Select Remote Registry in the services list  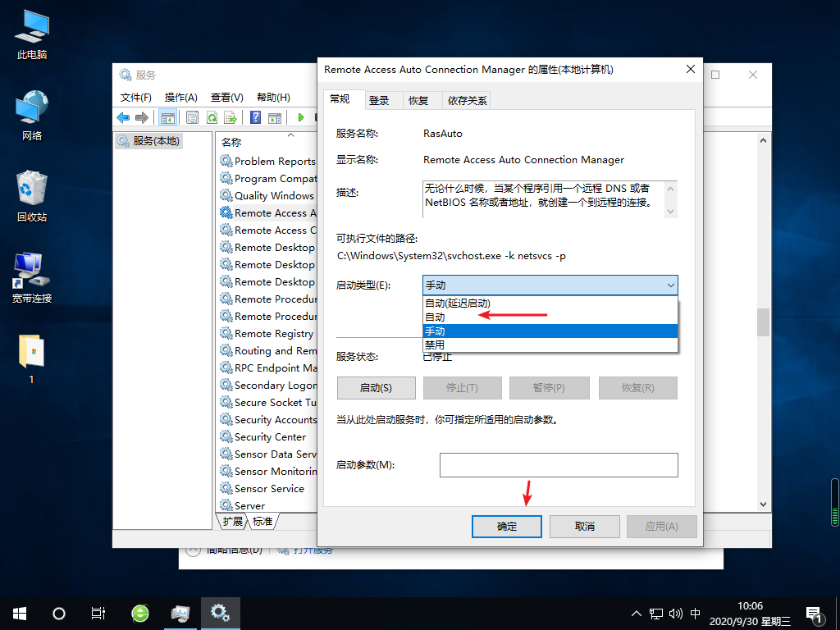(x=274, y=333)
